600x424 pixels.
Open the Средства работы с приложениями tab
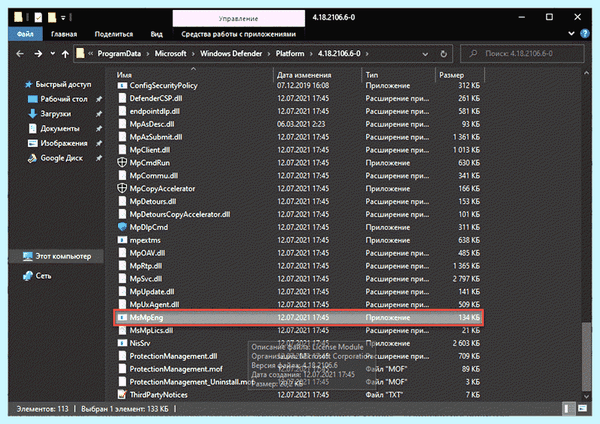pyautogui.click(x=238, y=34)
